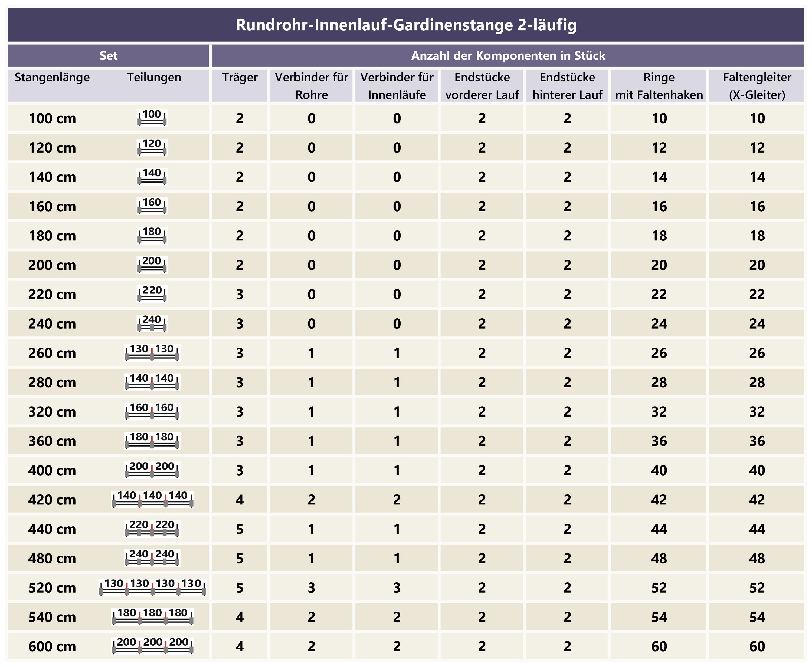
Task: Click the Ringe mit Faltenhaken header
Action: 659,86
